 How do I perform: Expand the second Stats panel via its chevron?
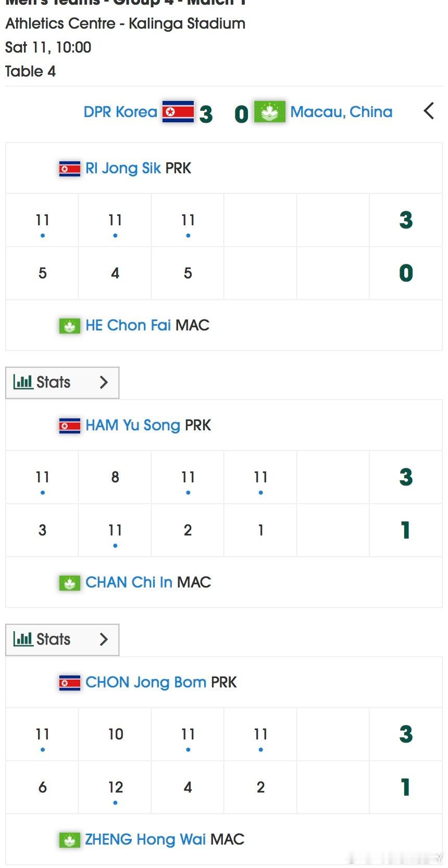tap(104, 639)
